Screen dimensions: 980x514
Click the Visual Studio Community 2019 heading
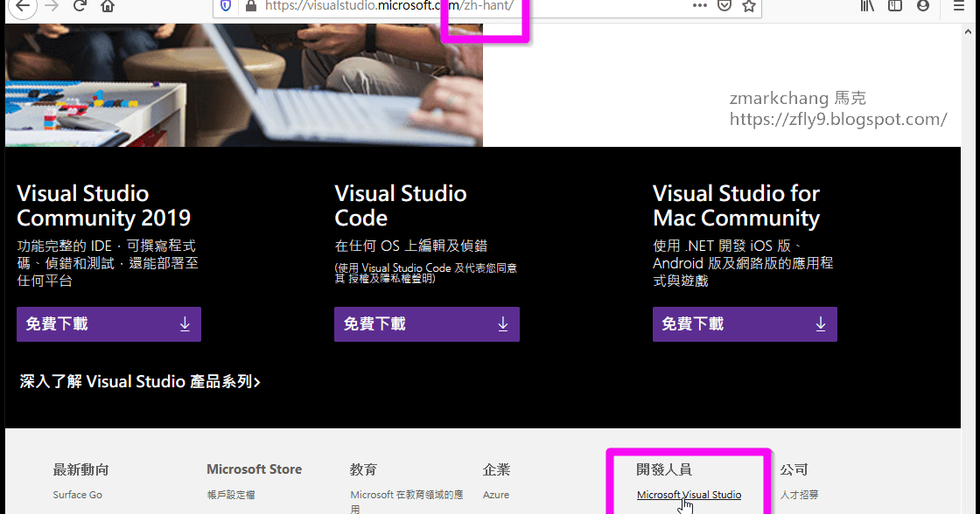[x=104, y=205]
